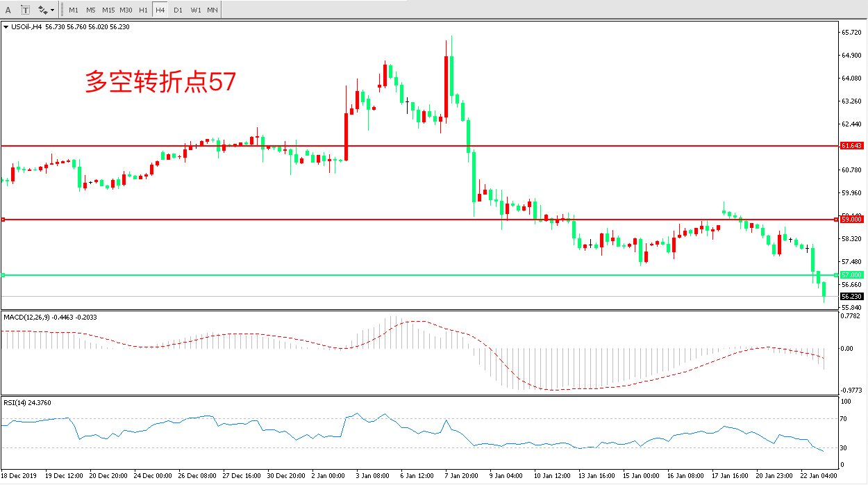Switch to M1 timeframe
Screen dimensions: 868x485
pyautogui.click(x=74, y=10)
